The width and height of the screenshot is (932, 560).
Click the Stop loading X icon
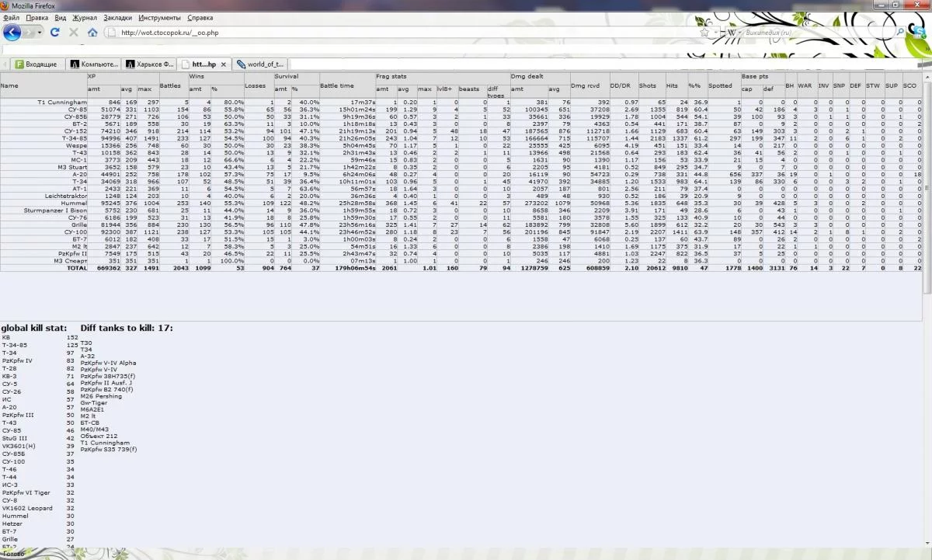pyautogui.click(x=74, y=33)
